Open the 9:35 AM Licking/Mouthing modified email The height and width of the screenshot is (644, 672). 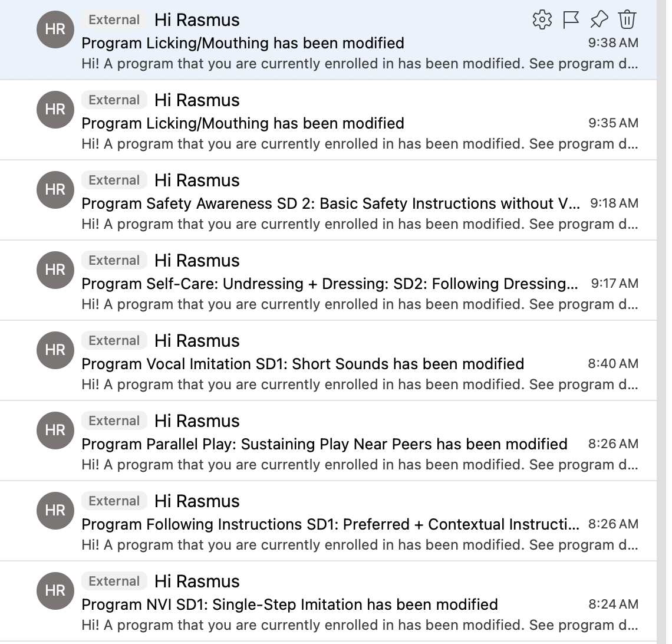click(328, 120)
